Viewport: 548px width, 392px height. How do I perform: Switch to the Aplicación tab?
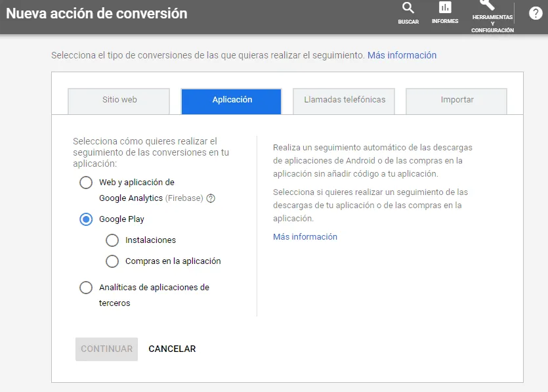coord(232,101)
